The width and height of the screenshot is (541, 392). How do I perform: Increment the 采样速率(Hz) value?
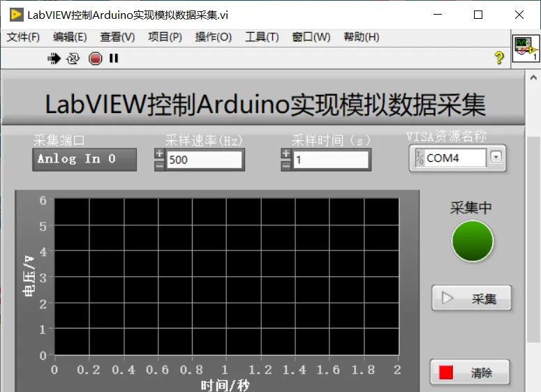point(159,153)
